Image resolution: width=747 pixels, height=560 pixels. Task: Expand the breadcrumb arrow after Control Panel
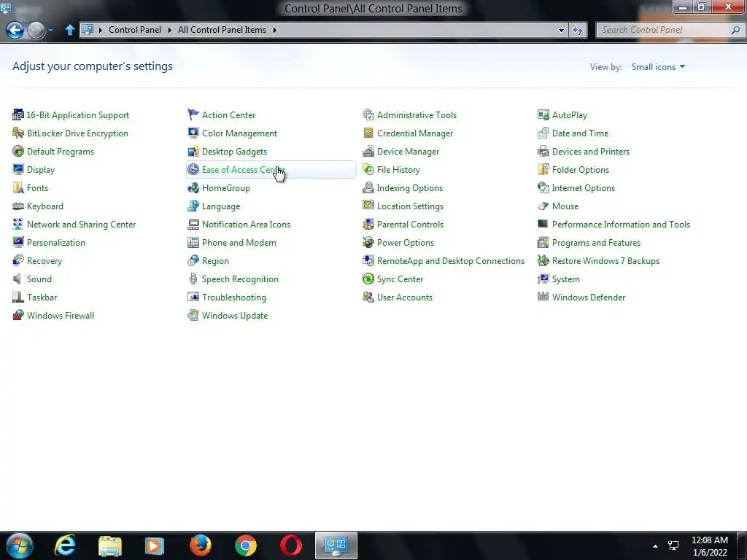pos(169,30)
